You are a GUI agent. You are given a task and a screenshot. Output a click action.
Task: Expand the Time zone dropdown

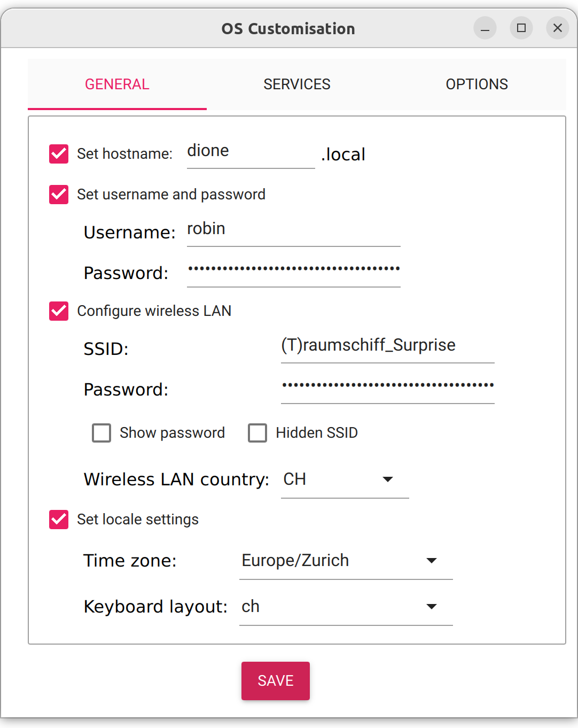point(346,561)
